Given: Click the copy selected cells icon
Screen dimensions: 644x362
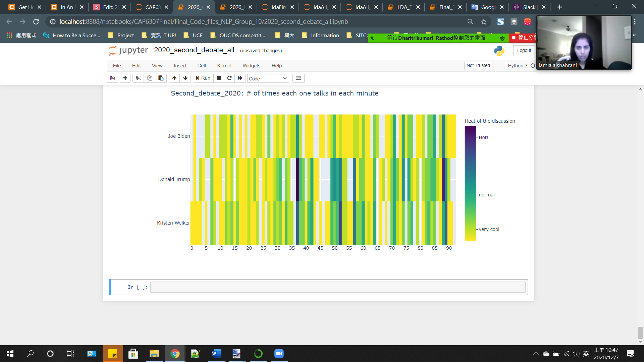Looking at the screenshot, I should tap(150, 78).
